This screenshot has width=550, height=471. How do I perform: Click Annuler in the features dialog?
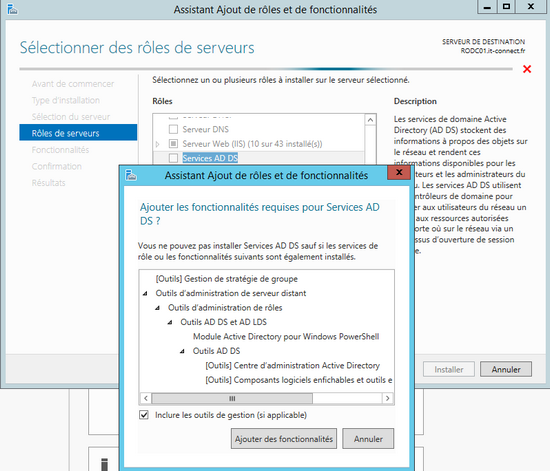[x=368, y=439]
